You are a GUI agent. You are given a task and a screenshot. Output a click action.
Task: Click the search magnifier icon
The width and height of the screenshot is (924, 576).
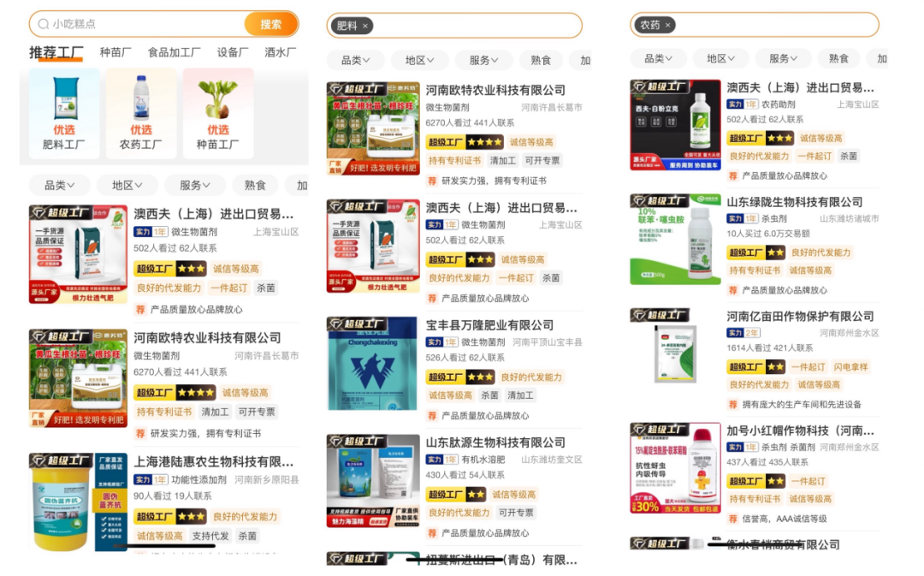[43, 24]
